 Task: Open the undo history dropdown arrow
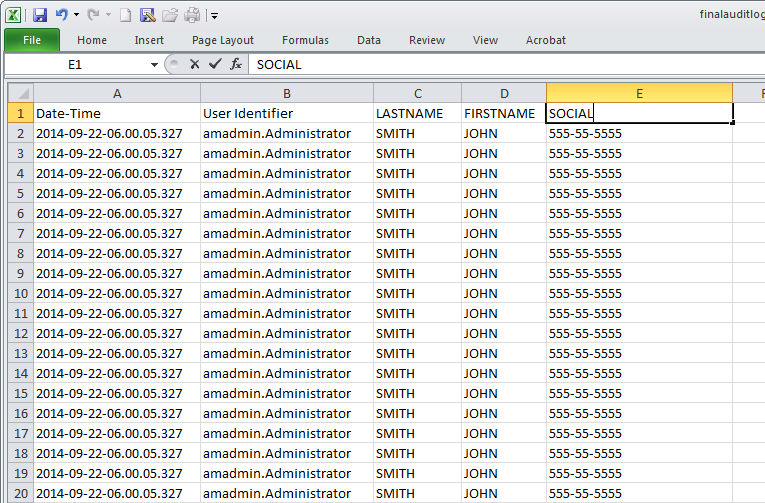coord(77,15)
